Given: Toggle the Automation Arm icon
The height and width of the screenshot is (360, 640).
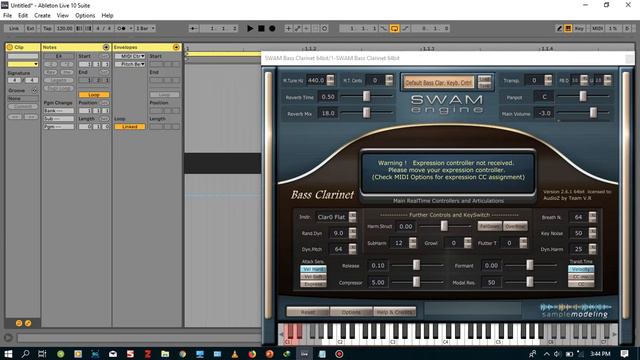Looking at the screenshot, I should (x=298, y=29).
